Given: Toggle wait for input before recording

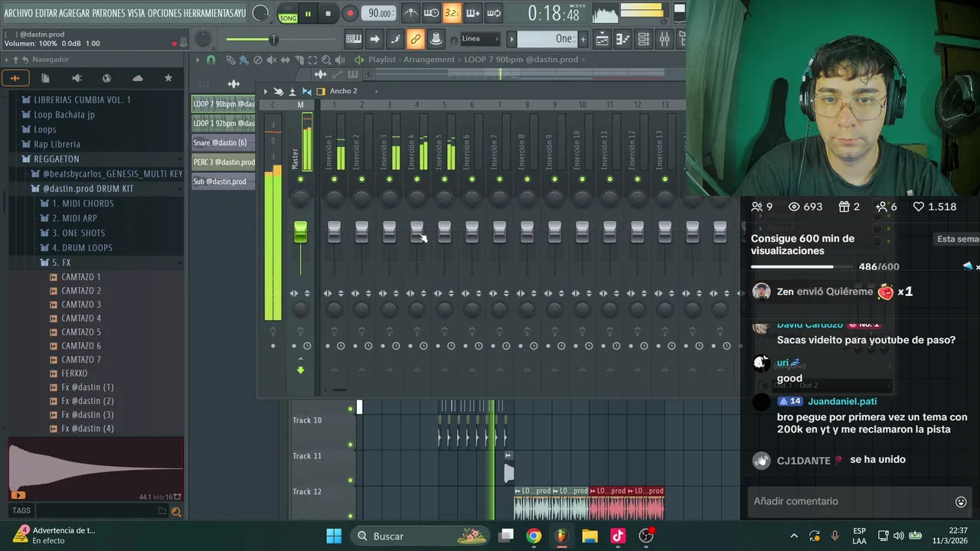Looking at the screenshot, I should pos(431,13).
